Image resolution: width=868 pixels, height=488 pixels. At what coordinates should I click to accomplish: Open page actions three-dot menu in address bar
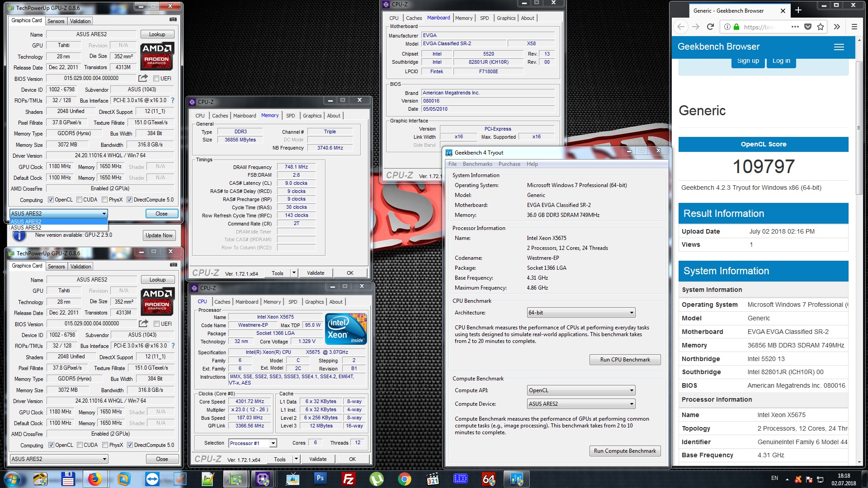(795, 27)
